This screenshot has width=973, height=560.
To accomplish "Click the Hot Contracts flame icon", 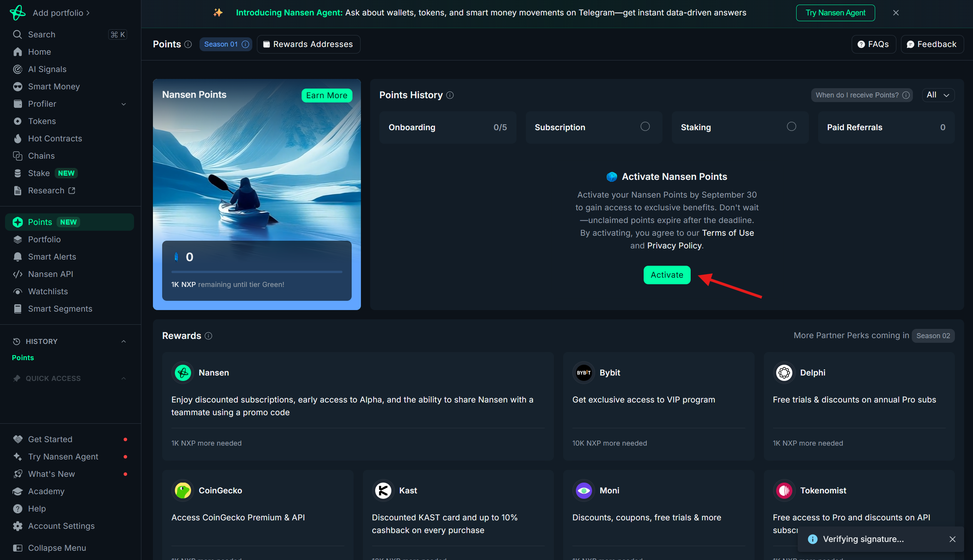I will (x=17, y=138).
